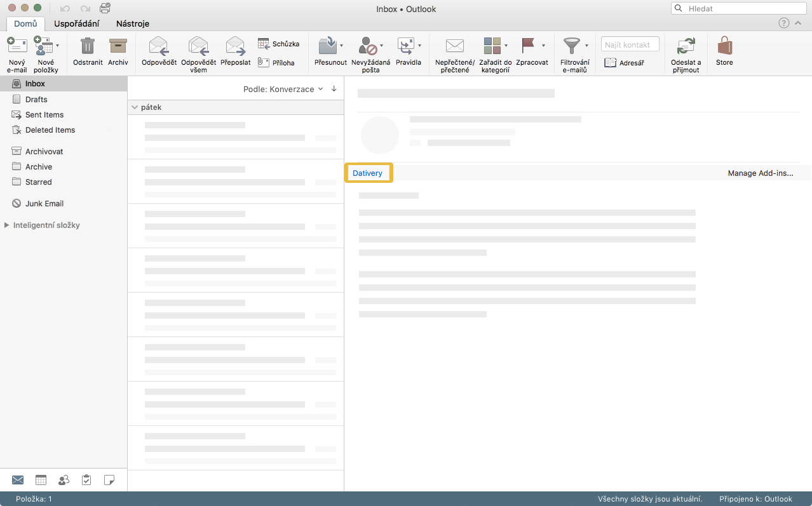Toggle sort direction arrow in message list

click(334, 89)
